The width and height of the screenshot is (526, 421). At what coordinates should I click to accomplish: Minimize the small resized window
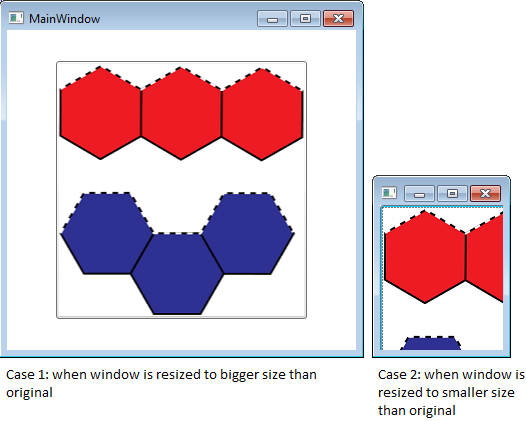[419, 193]
